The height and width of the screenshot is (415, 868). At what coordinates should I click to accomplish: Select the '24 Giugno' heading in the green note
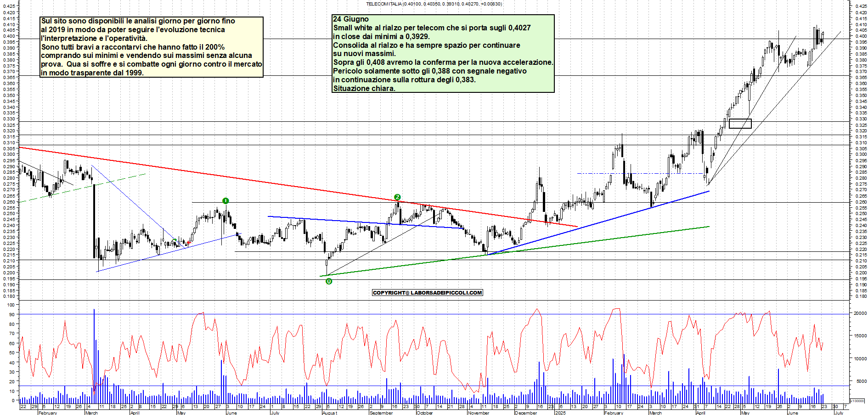351,19
